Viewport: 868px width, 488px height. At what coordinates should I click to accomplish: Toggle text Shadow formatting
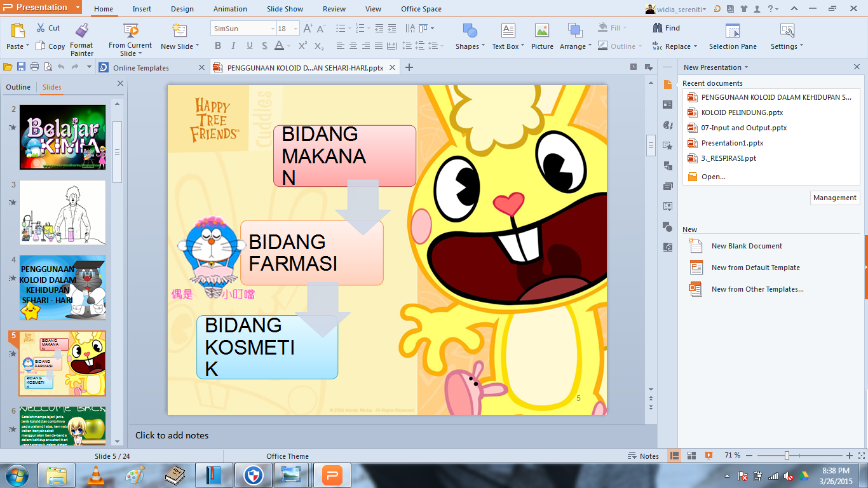[x=264, y=46]
